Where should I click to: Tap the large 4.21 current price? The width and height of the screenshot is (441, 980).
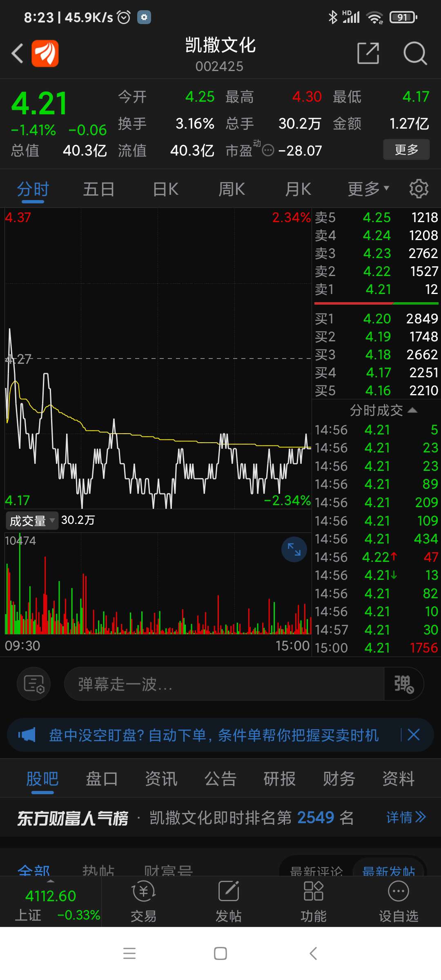pos(39,103)
